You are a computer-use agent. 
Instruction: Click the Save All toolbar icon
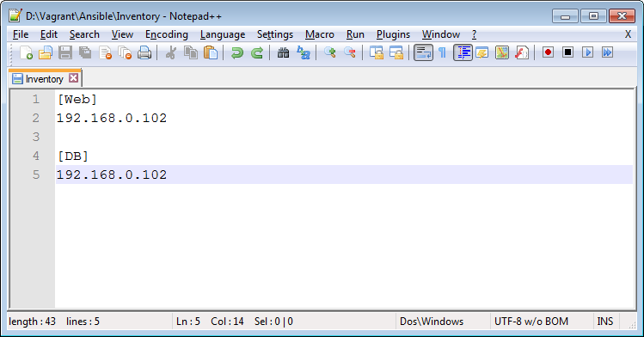(85, 52)
